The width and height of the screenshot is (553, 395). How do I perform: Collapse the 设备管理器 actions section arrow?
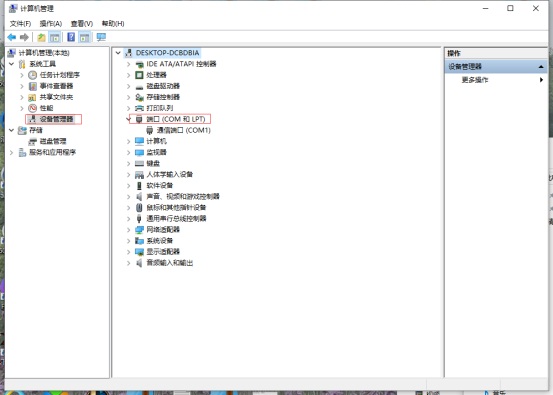coord(541,67)
